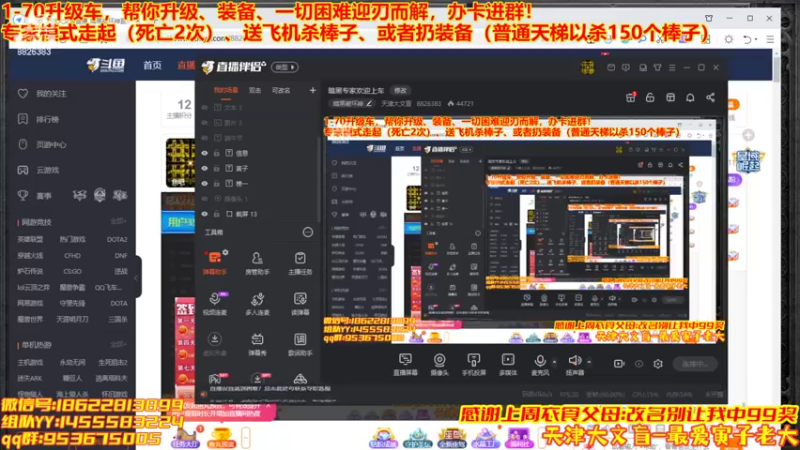The height and width of the screenshot is (450, 800).
Task: Select the 可改名 scene tab
Action: (x=281, y=90)
